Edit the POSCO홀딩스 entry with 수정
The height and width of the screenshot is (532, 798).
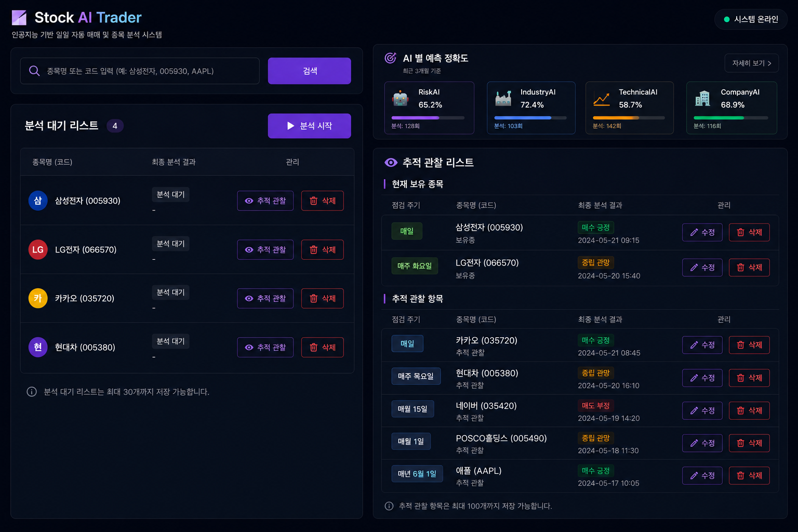(702, 443)
